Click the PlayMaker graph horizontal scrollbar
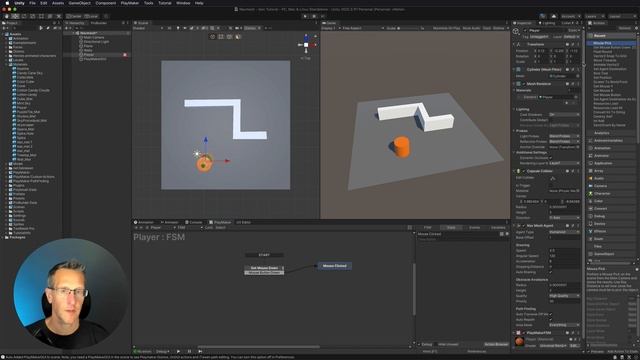Screen dimensions: 640x360 pos(258,347)
